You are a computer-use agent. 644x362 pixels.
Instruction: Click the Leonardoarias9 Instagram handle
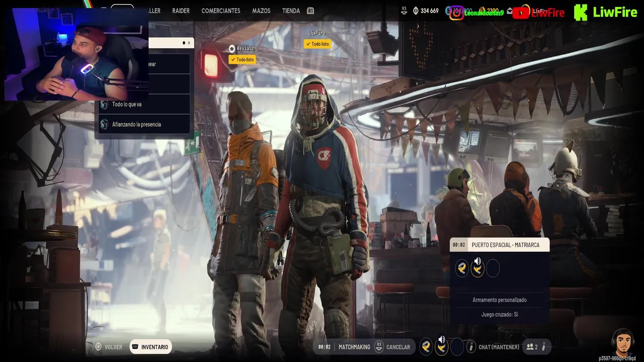pos(484,13)
